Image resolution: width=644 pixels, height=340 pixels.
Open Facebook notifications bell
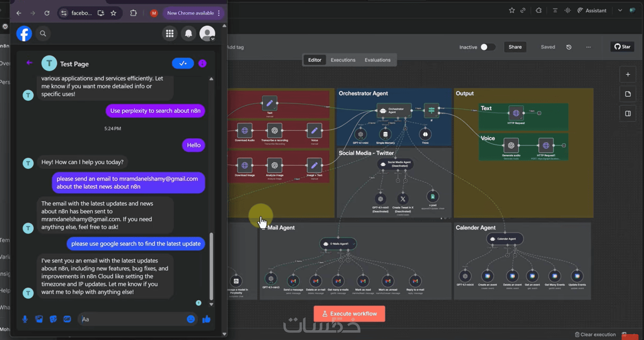188,33
